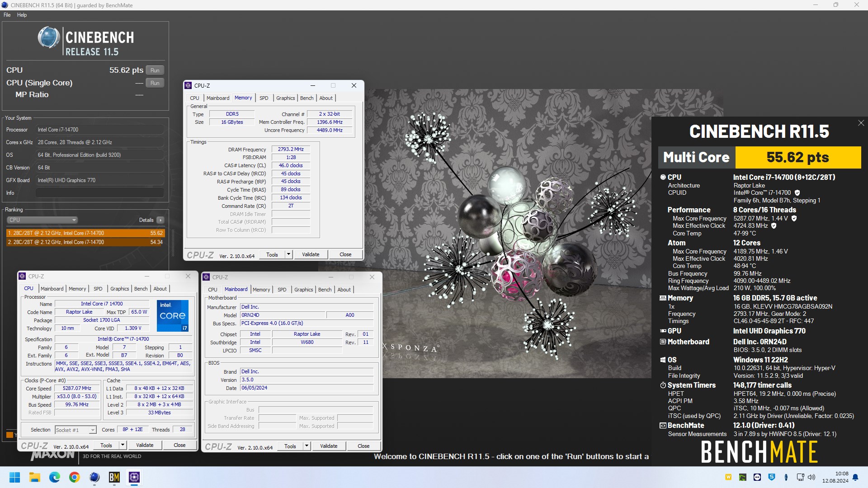This screenshot has height=488, width=868.
Task: Open notifications via the bell icon
Action: point(855,478)
